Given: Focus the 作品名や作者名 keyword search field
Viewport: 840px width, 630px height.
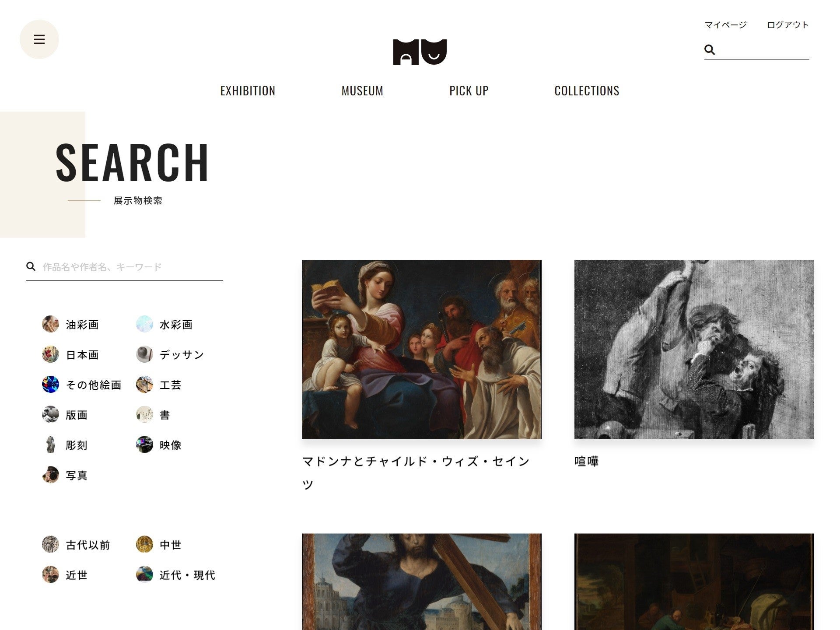Looking at the screenshot, I should [x=125, y=267].
